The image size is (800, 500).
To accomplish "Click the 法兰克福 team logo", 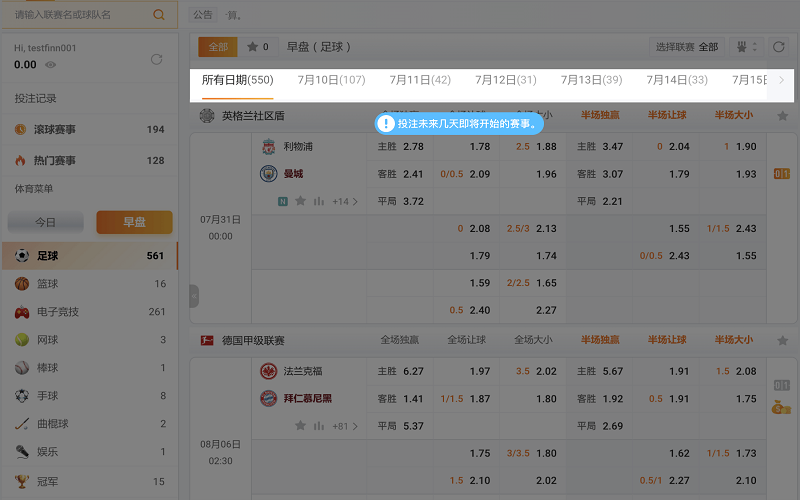I will point(268,371).
